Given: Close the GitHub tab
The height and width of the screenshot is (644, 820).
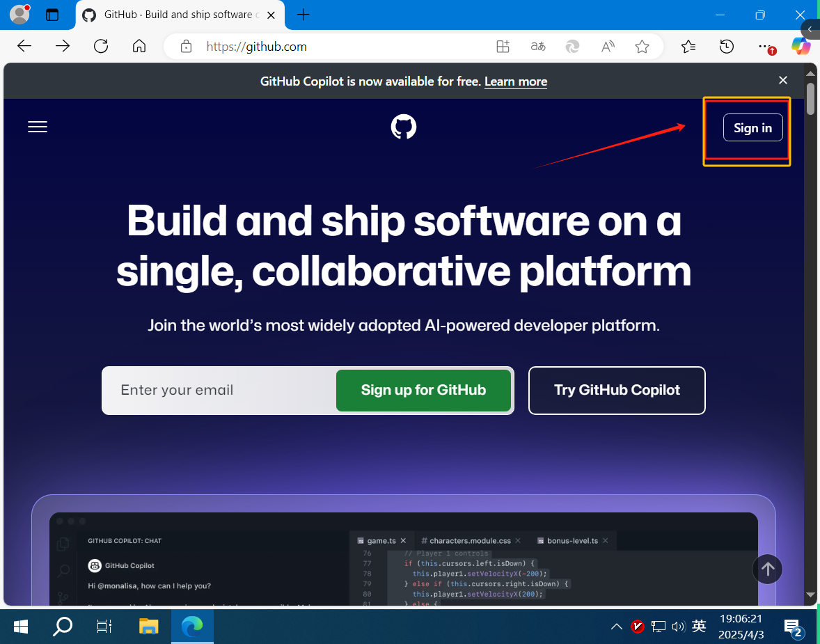Looking at the screenshot, I should 271,15.
